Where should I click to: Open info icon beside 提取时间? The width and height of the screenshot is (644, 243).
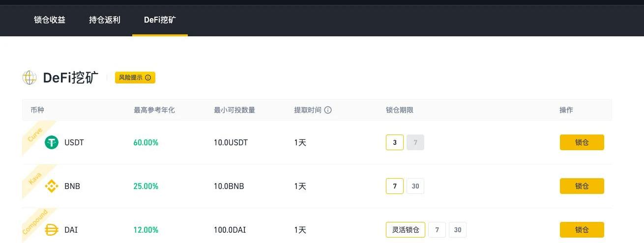tap(328, 110)
